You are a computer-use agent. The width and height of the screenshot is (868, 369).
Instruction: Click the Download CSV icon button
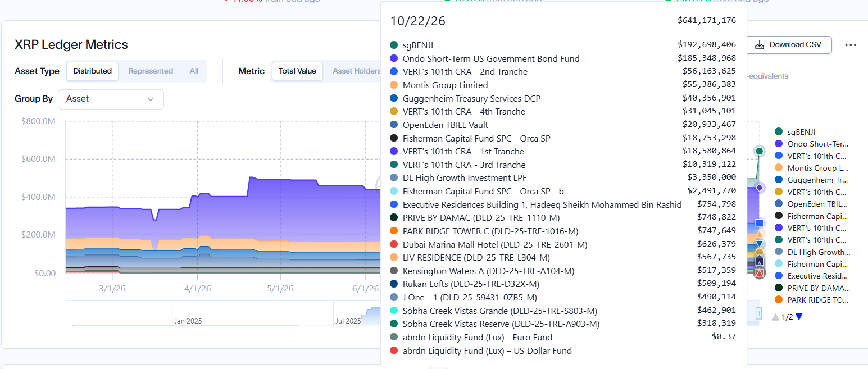pyautogui.click(x=789, y=45)
